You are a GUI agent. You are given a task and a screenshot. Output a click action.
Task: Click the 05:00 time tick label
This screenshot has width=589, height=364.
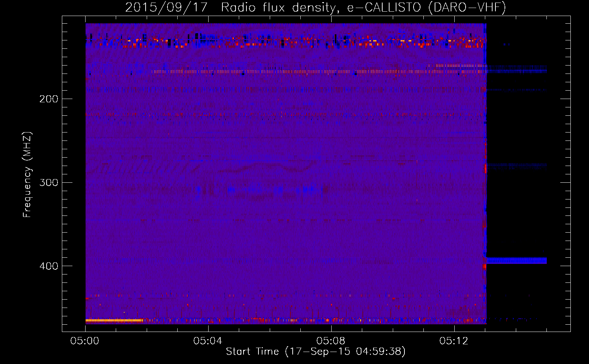[x=85, y=341]
